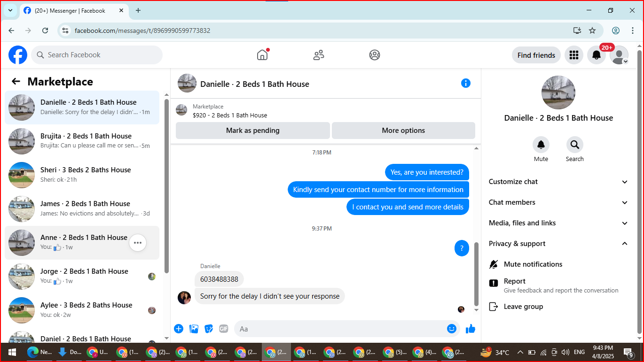Viewport: 644px width, 362px height.
Task: Choose a GIF from the composer
Action: [x=224, y=329]
